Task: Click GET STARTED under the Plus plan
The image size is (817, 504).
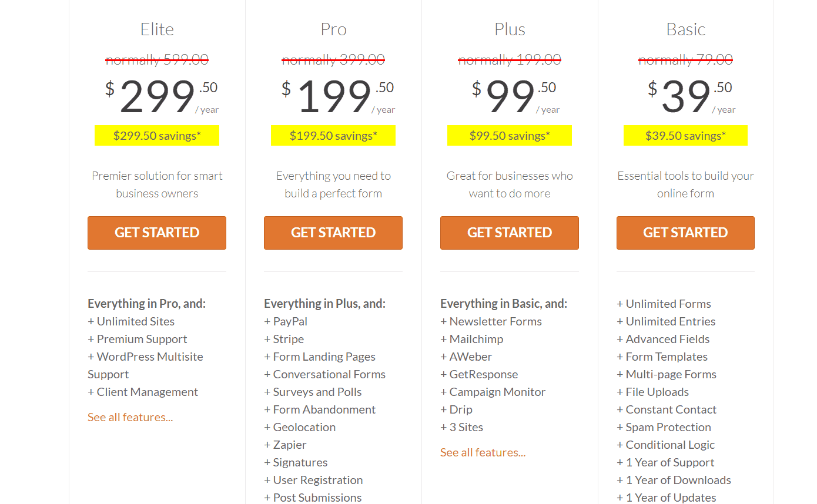Action: pyautogui.click(x=510, y=233)
